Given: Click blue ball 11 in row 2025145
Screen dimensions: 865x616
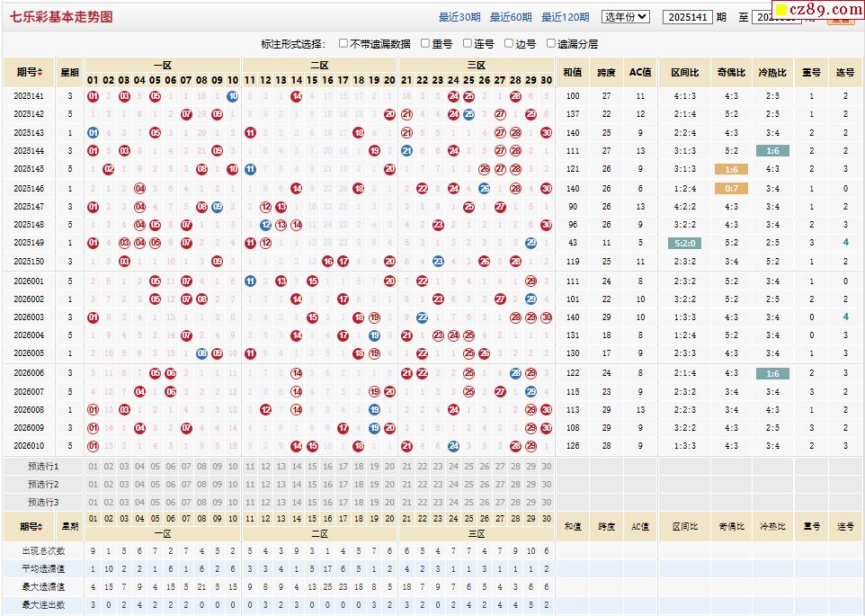Looking at the screenshot, I should [x=250, y=169].
